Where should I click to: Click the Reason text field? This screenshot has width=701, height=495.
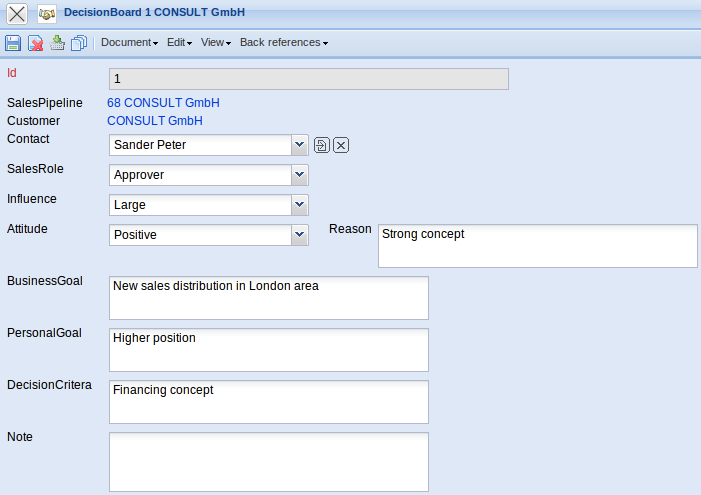(537, 246)
